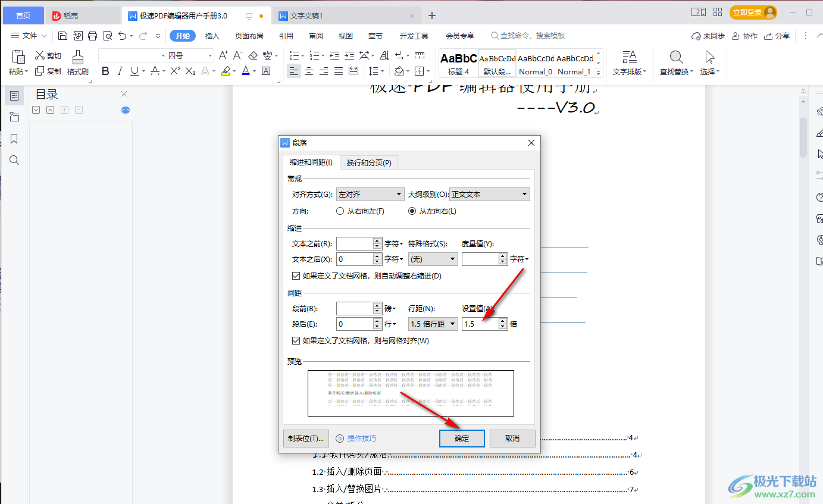Open the 特殊格式 special format dropdown

pos(433,259)
